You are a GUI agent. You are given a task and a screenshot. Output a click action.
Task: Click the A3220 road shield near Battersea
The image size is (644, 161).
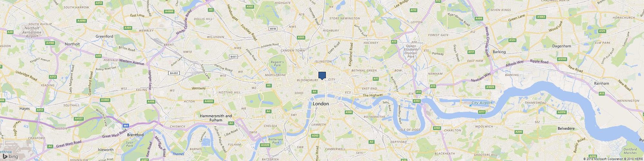265,145
